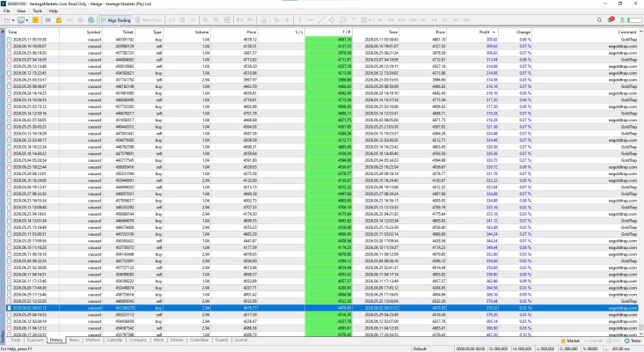The width and height of the screenshot is (644, 352).
Task: Select the first row with ticket 445591162
Action: (x=322, y=40)
